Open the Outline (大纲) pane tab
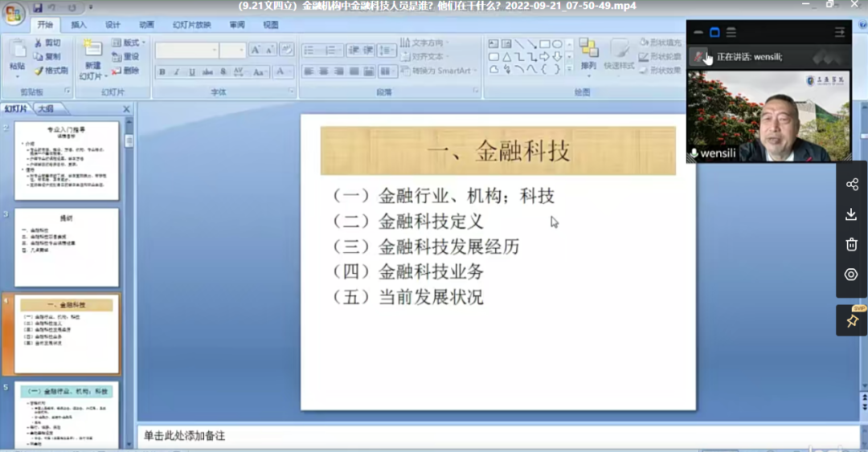 pos(45,108)
